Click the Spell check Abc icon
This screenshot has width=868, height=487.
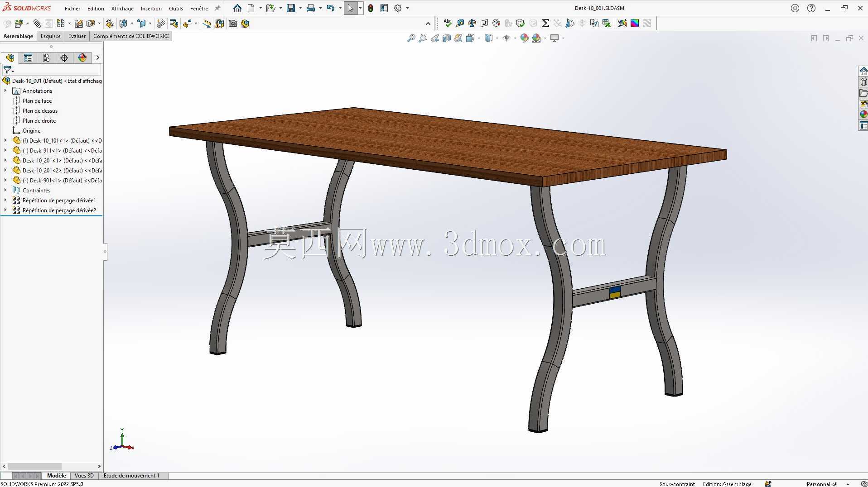coord(448,23)
